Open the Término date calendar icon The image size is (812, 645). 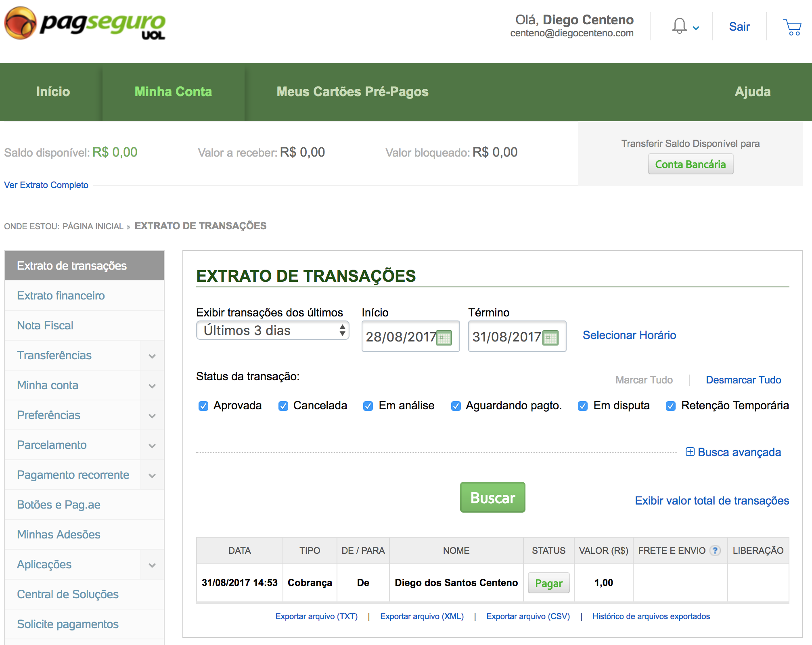click(x=551, y=337)
